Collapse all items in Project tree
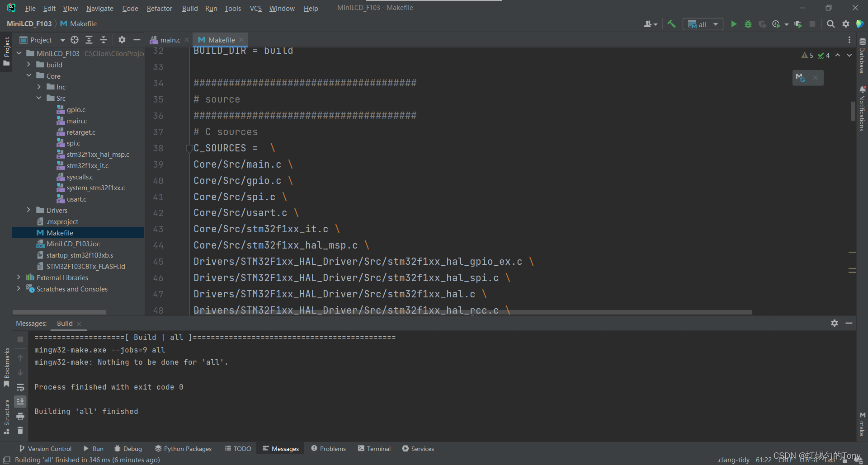Screen dimensions: 868x465 pyautogui.click(x=104, y=40)
